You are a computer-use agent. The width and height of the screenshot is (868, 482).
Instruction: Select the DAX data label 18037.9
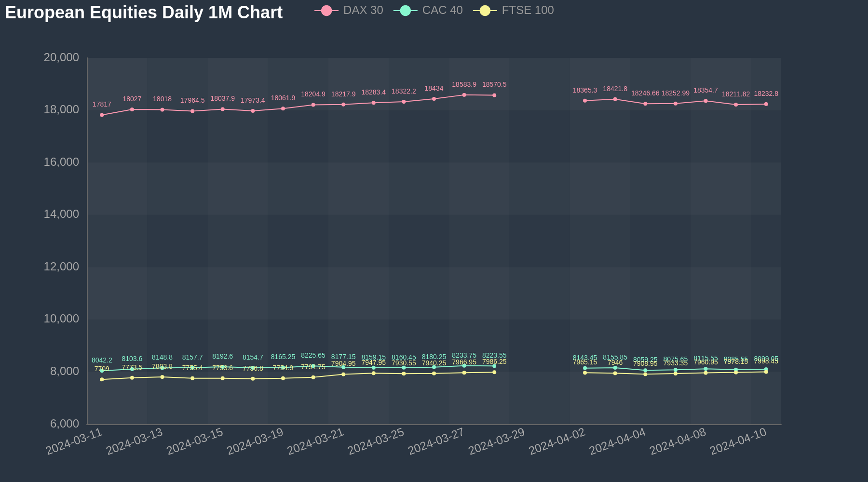click(223, 98)
